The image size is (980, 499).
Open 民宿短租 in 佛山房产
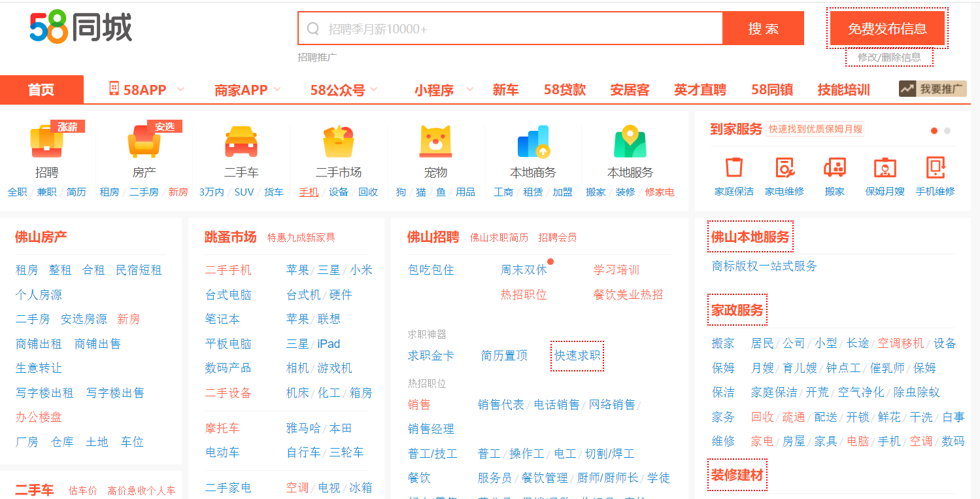point(139,270)
